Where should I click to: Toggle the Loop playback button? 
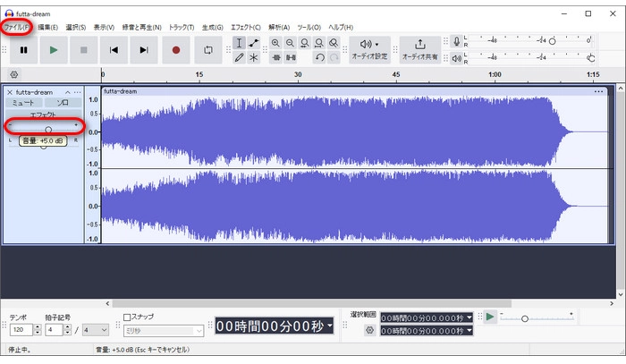[x=208, y=50]
